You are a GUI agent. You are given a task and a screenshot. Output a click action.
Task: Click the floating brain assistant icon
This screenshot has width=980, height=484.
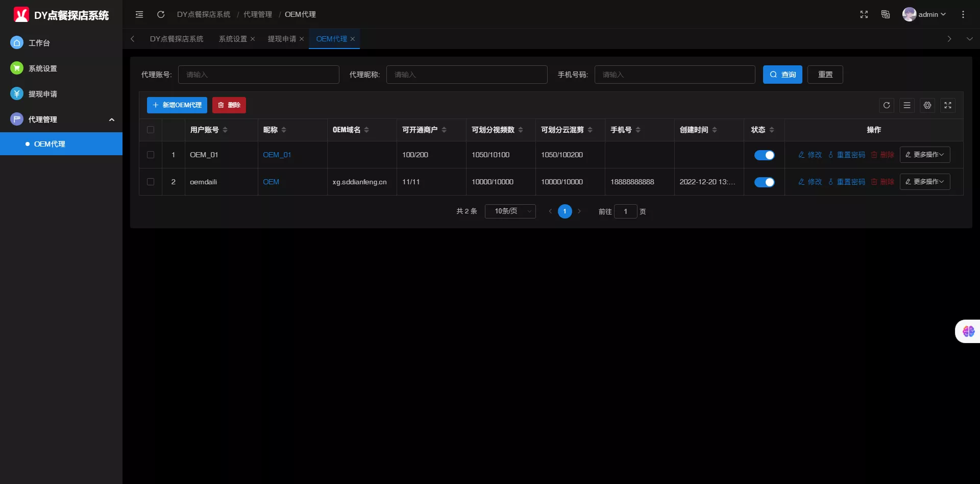point(968,331)
